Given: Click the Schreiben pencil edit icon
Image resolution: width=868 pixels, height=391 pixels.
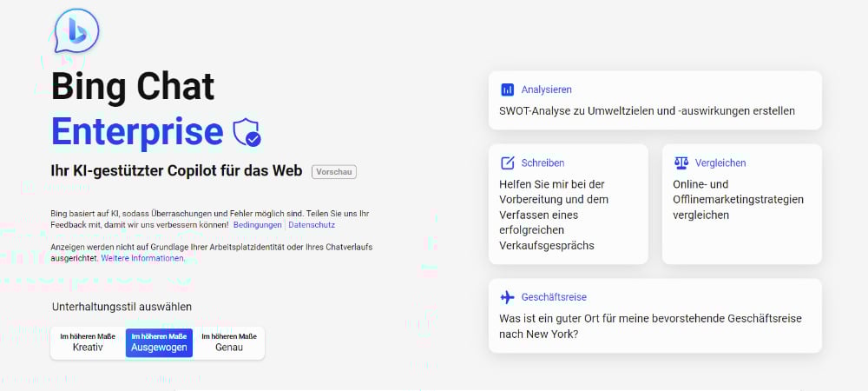Looking at the screenshot, I should (x=507, y=162).
